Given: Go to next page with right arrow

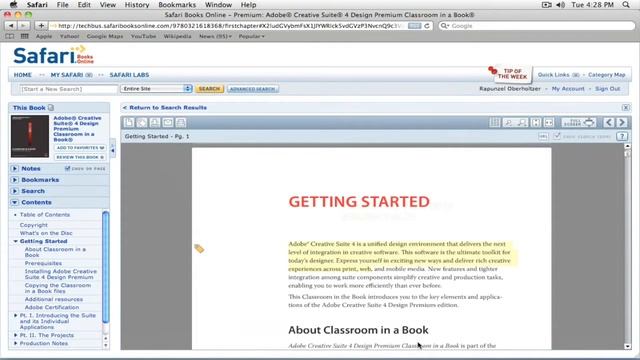Looking at the screenshot, I should [622, 122].
